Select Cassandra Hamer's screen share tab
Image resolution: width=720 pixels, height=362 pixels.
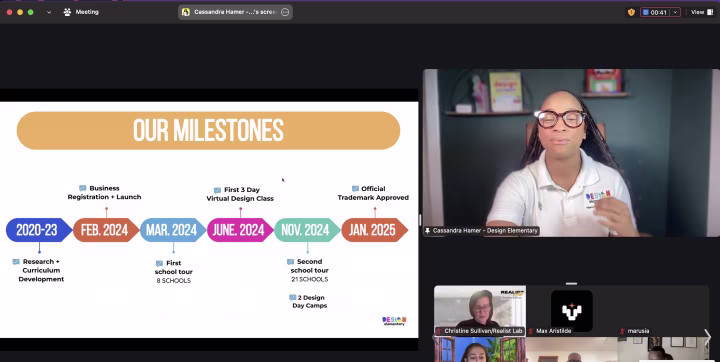click(235, 12)
